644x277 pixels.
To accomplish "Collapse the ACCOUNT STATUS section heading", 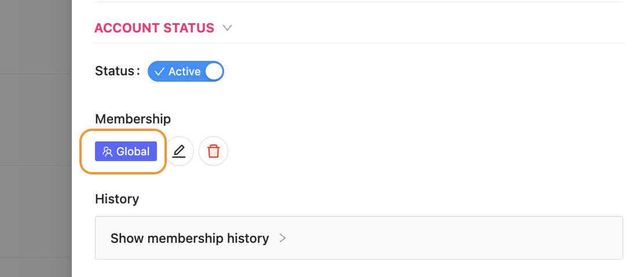I will [154, 28].
